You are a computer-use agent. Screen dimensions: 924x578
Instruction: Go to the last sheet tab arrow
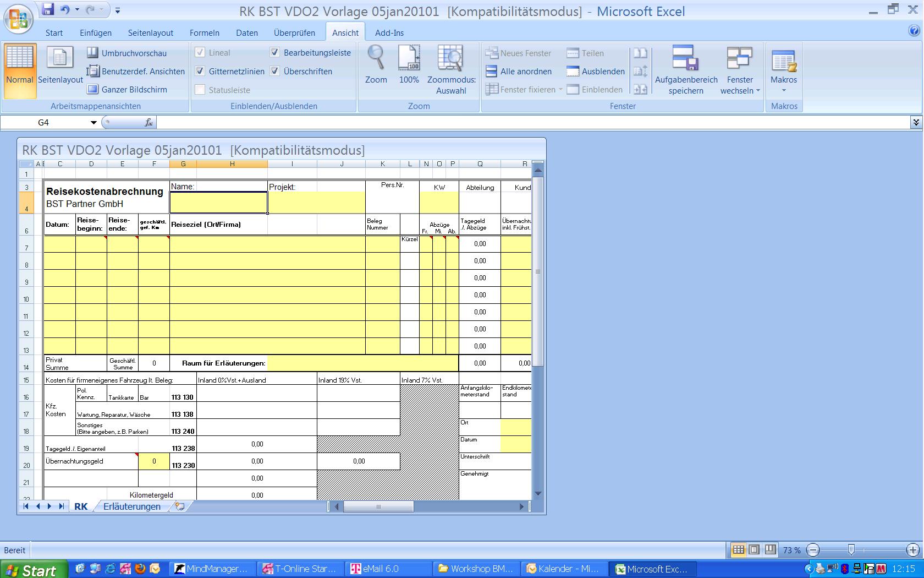click(61, 506)
